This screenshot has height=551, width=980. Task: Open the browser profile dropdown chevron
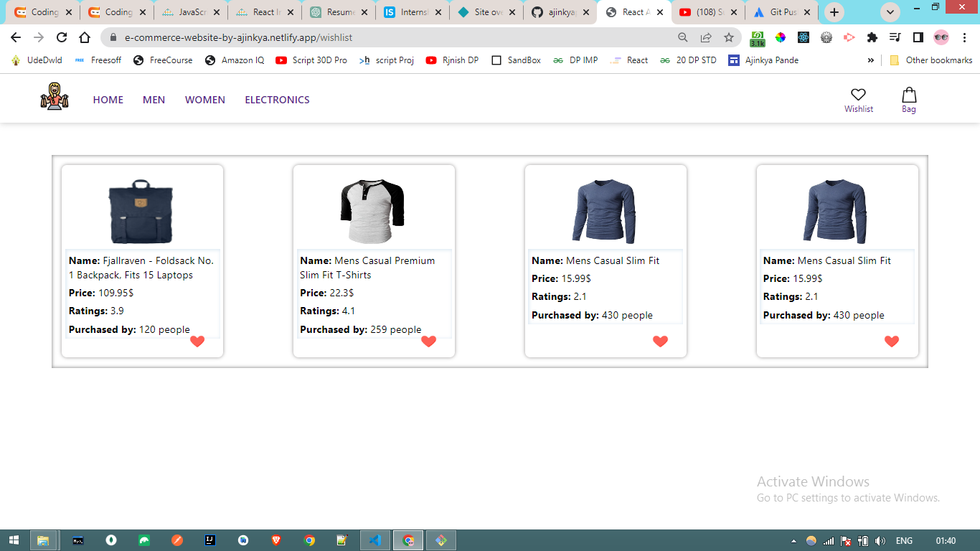click(890, 12)
